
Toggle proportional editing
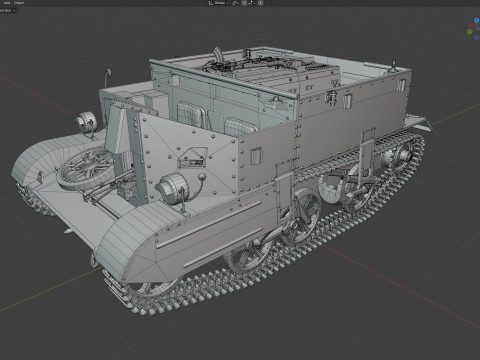(x=260, y=3)
